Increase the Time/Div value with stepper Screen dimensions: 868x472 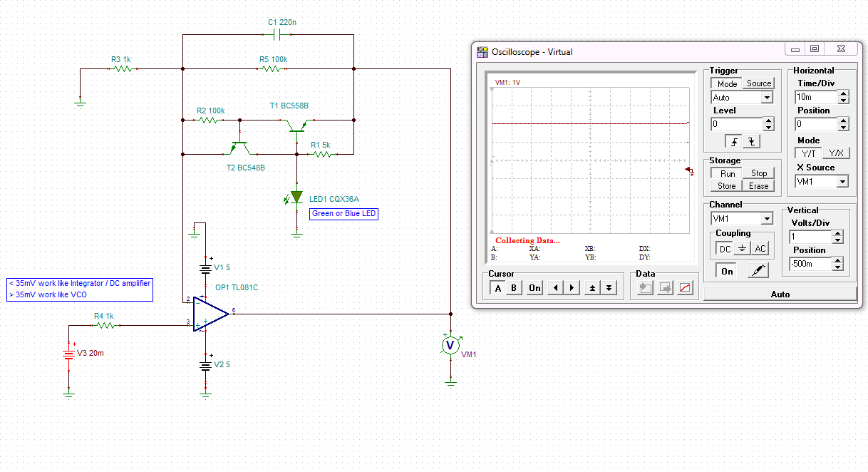(x=843, y=93)
